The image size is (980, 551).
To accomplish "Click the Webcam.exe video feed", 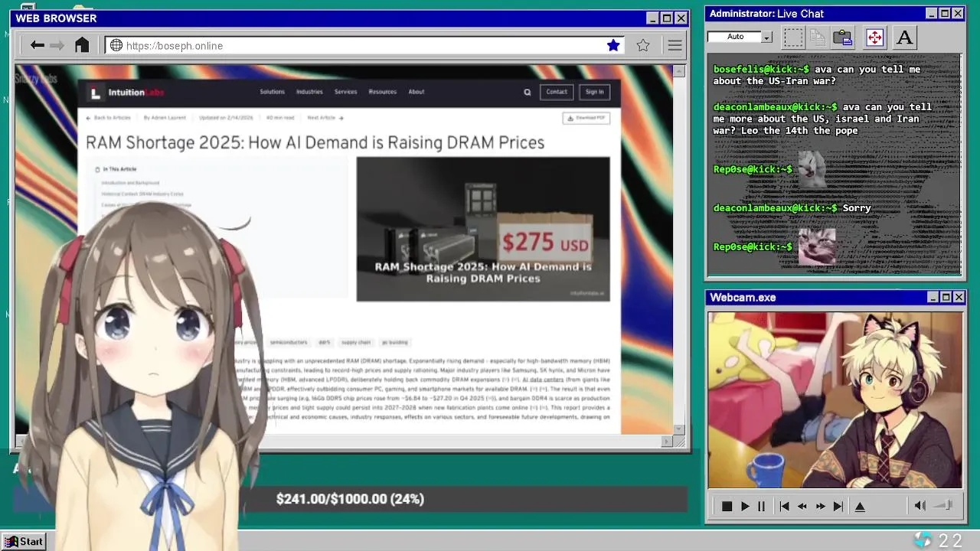I will 835,399.
